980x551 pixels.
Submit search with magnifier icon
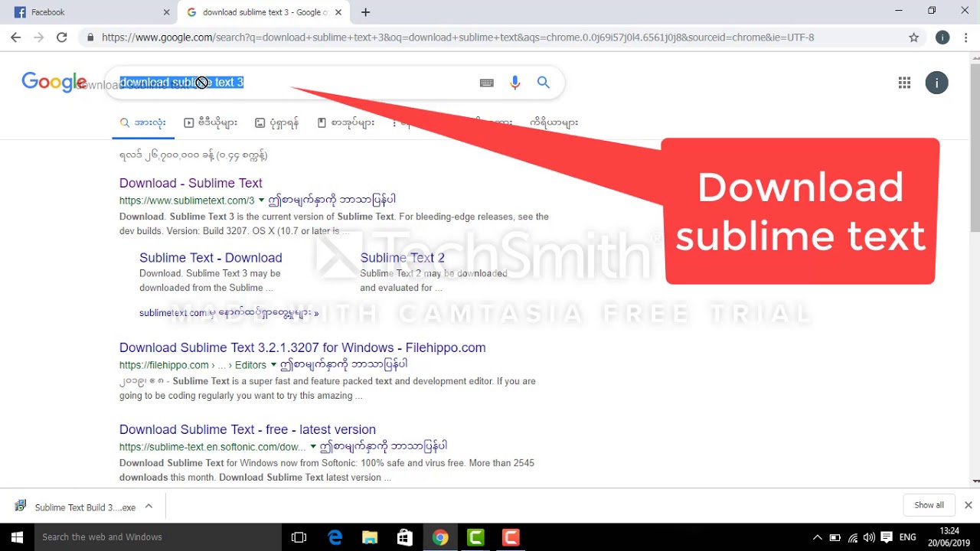point(544,83)
